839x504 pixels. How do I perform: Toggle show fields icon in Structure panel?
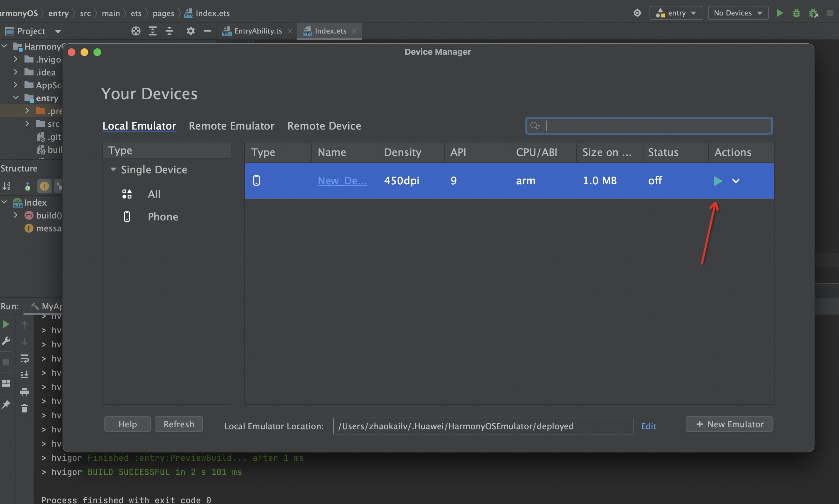[x=44, y=186]
